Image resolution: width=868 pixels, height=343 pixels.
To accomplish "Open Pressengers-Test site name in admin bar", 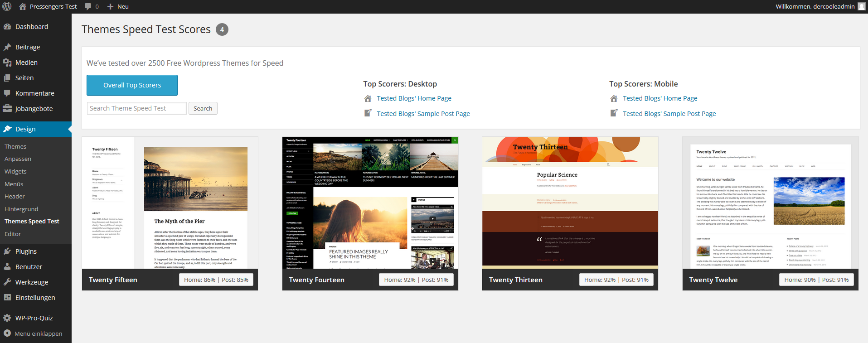I will coord(53,7).
